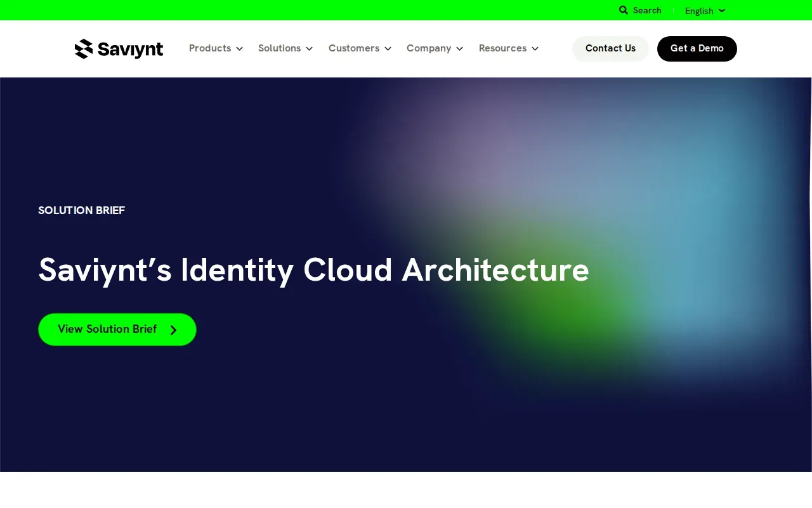Click the chevron next to English
The height and width of the screenshot is (508, 812).
722,11
